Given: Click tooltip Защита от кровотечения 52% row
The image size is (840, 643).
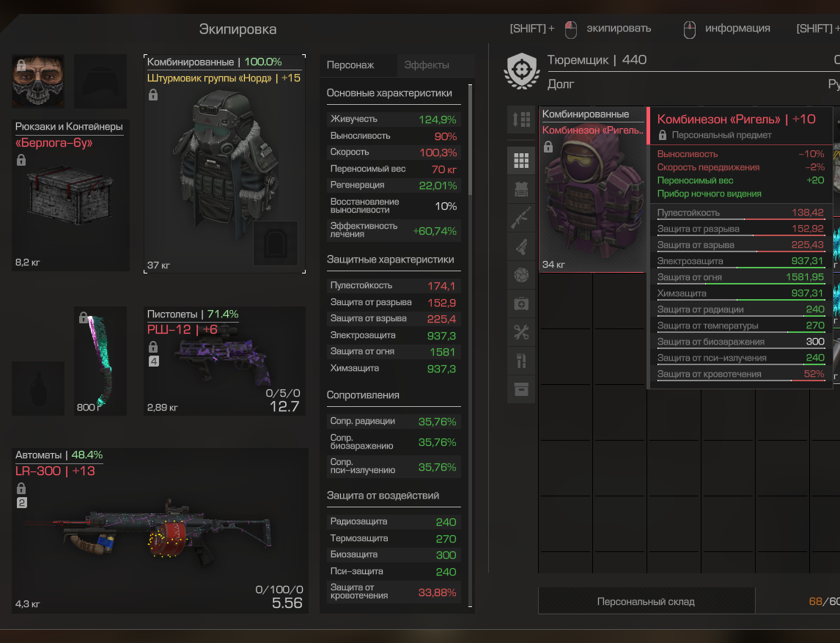Looking at the screenshot, I should [x=741, y=374].
